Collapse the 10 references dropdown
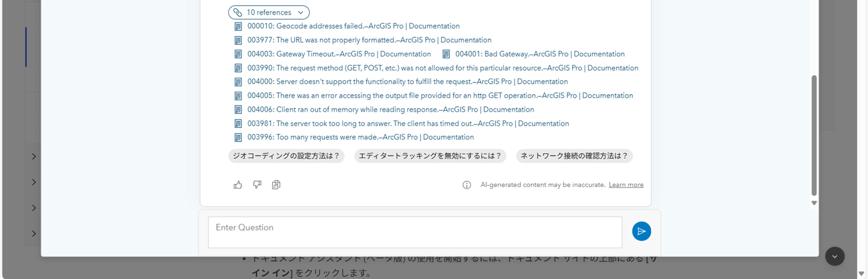The width and height of the screenshot is (868, 279). 269,13
